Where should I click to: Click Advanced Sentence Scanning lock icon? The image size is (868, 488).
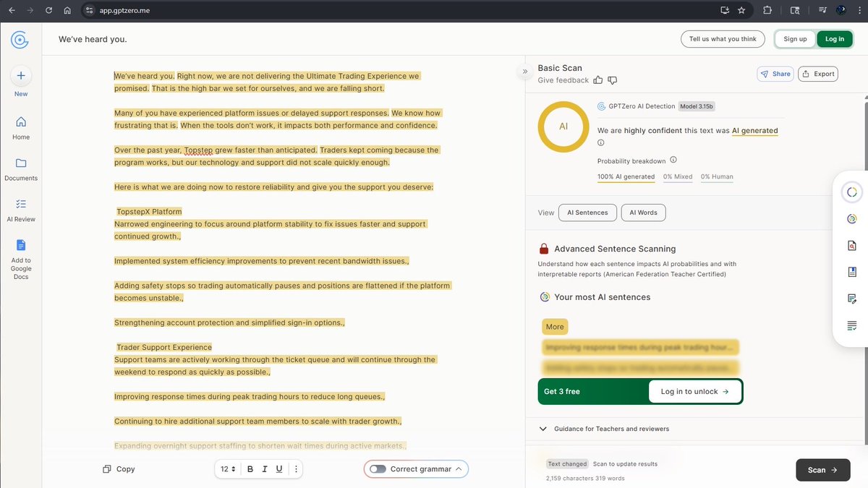544,249
